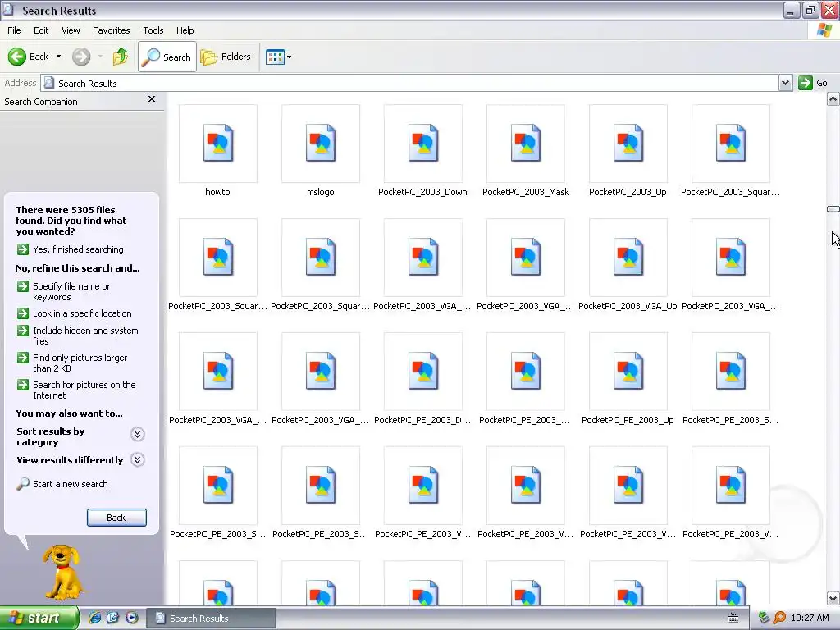The height and width of the screenshot is (630, 840).
Task: Launch Windows Media Player from Quick Launch
Action: click(131, 619)
